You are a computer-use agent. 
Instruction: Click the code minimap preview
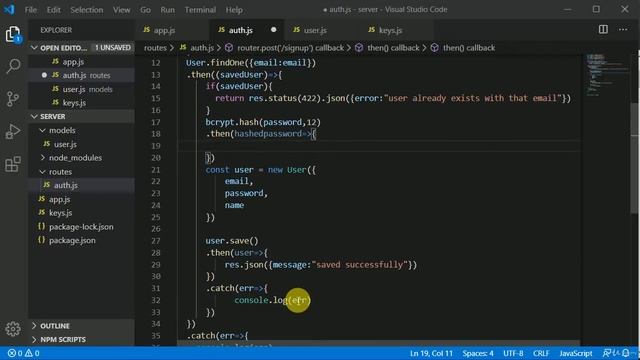point(607,76)
